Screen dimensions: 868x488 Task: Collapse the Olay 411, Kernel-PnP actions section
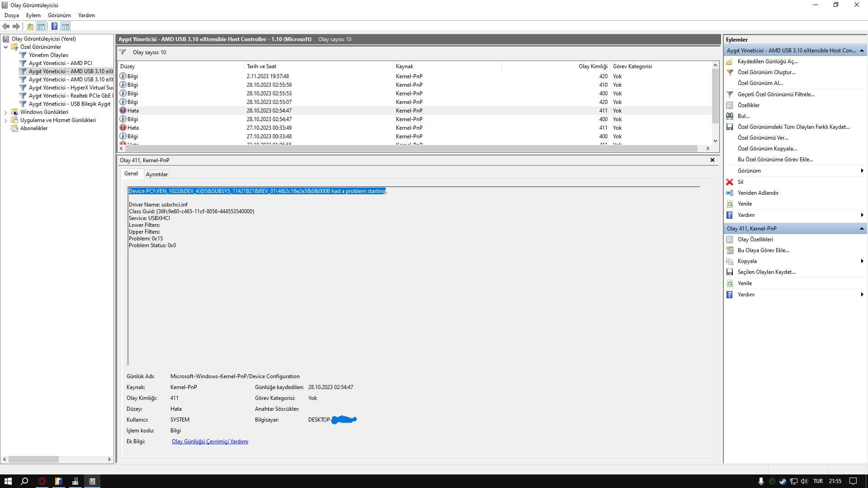click(862, 229)
